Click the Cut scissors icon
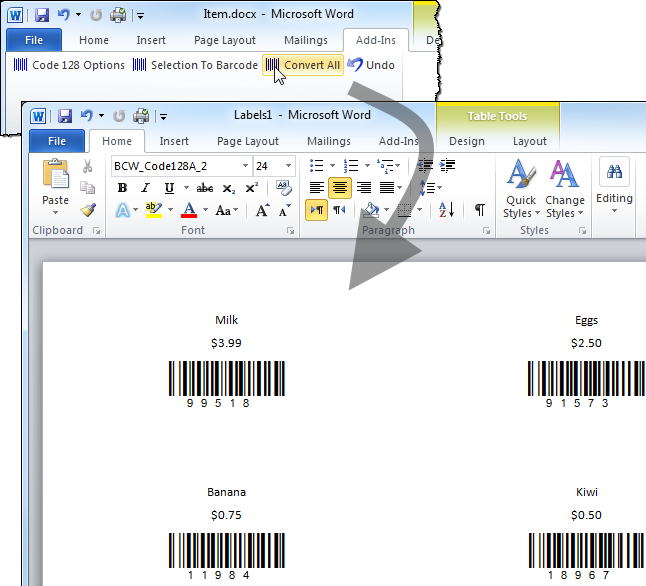 [x=87, y=166]
